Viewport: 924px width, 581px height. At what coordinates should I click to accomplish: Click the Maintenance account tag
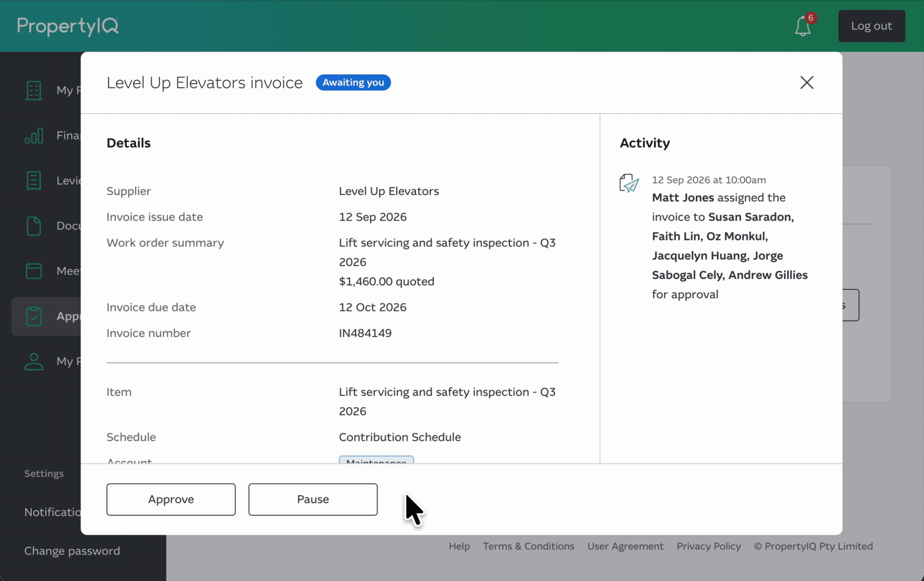pyautogui.click(x=376, y=460)
